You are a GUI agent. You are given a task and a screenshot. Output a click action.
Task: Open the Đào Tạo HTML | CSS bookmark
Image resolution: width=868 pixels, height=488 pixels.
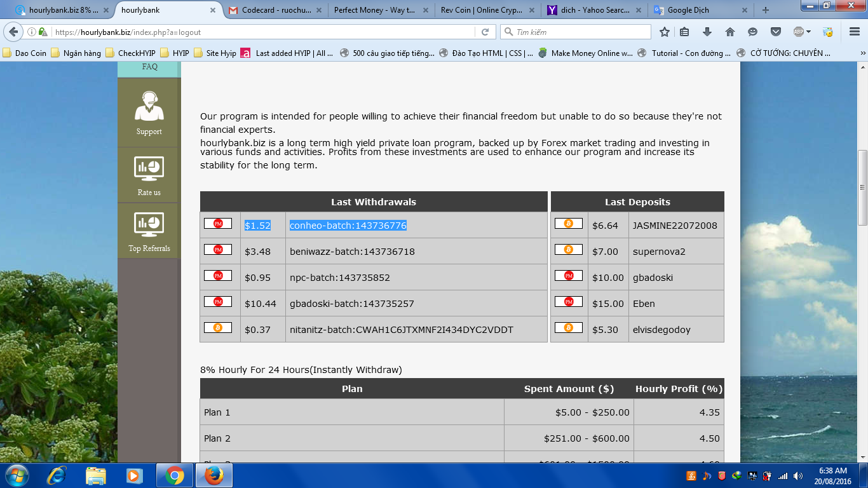(x=487, y=53)
